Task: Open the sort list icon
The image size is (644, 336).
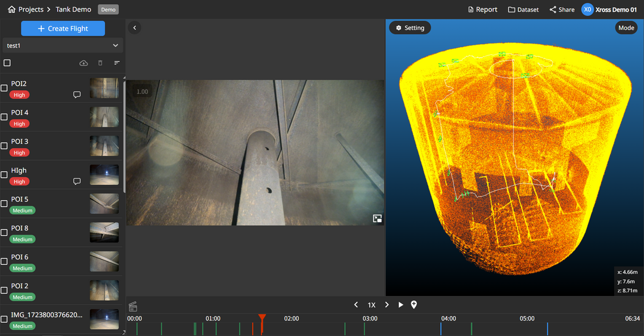Action: point(117,63)
